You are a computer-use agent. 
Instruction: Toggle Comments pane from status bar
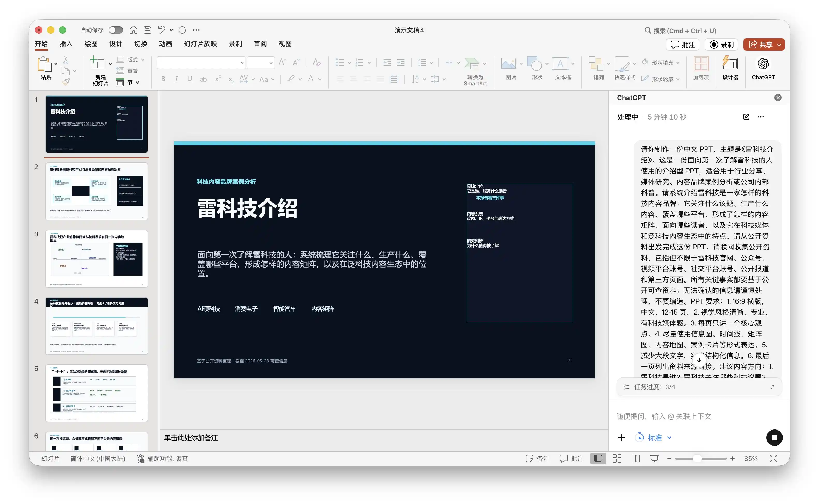[571, 459]
